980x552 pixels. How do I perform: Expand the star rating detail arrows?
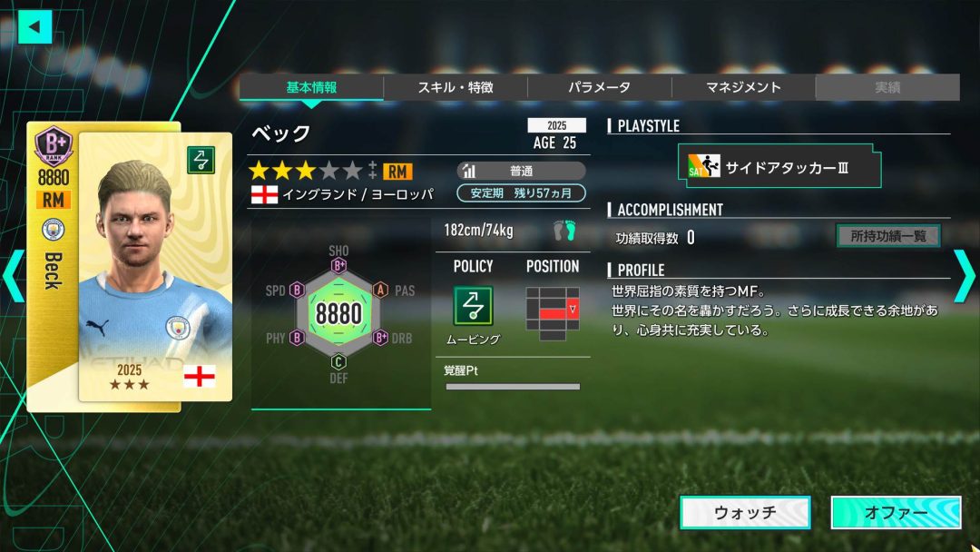(x=373, y=170)
